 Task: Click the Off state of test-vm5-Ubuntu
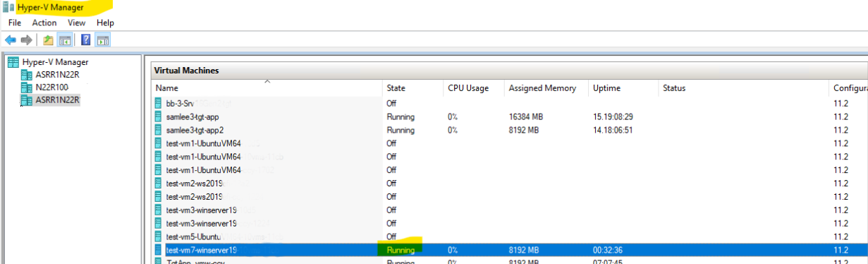pyautogui.click(x=391, y=236)
